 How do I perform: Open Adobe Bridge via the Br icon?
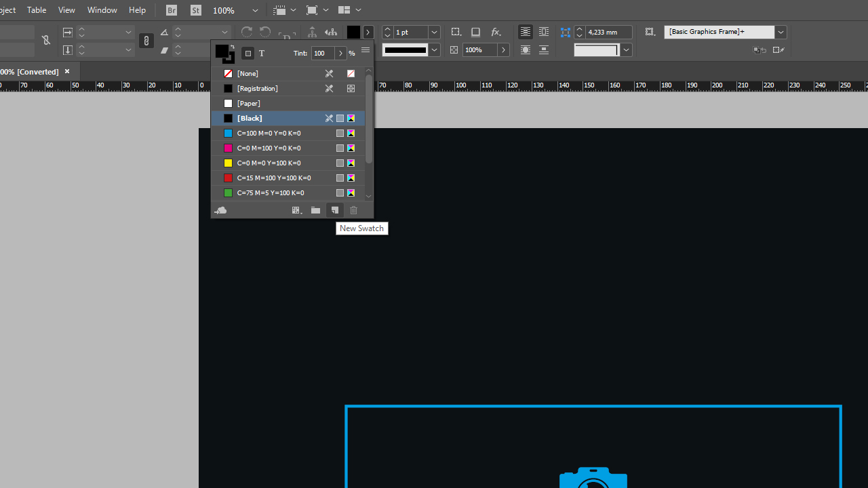point(172,10)
